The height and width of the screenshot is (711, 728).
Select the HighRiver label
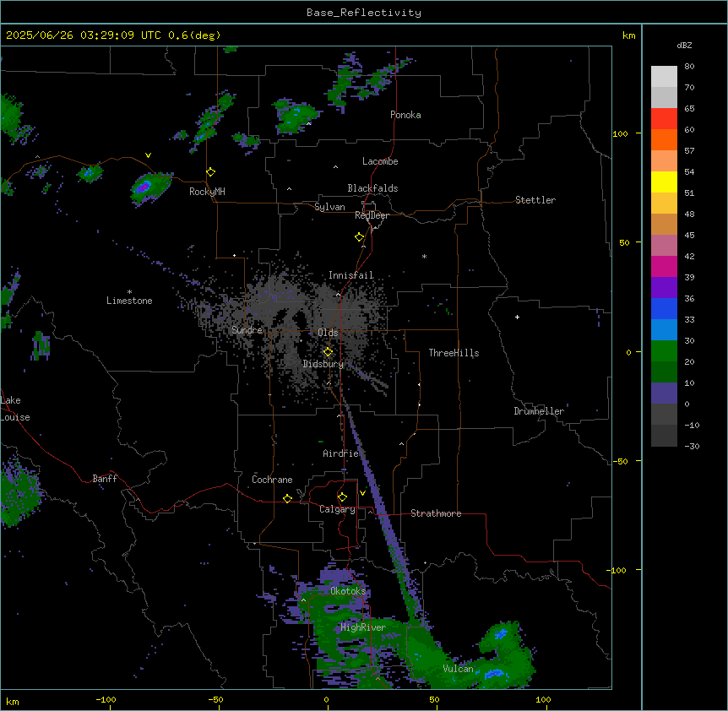click(x=362, y=627)
